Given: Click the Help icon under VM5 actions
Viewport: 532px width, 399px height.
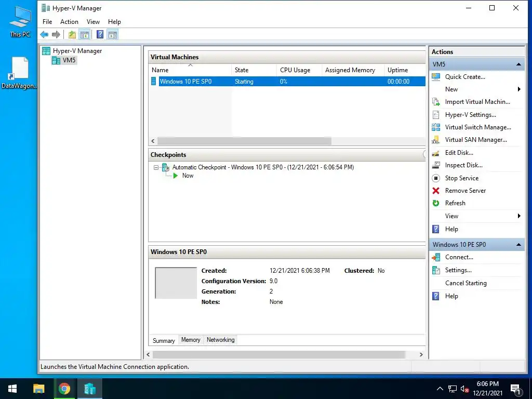Looking at the screenshot, I should point(436,229).
